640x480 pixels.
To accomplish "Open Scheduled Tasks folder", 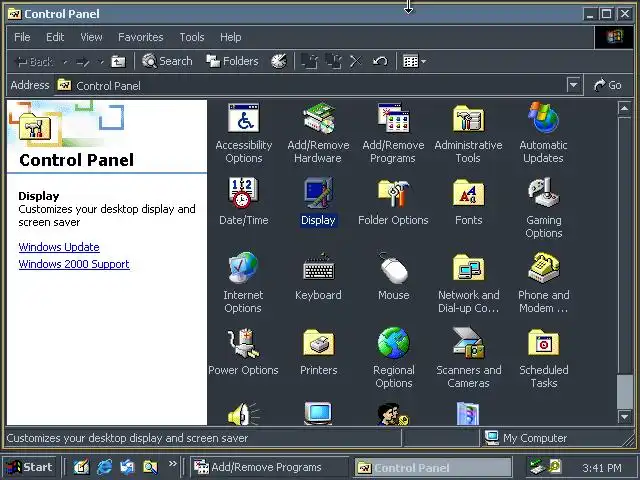I will [544, 358].
